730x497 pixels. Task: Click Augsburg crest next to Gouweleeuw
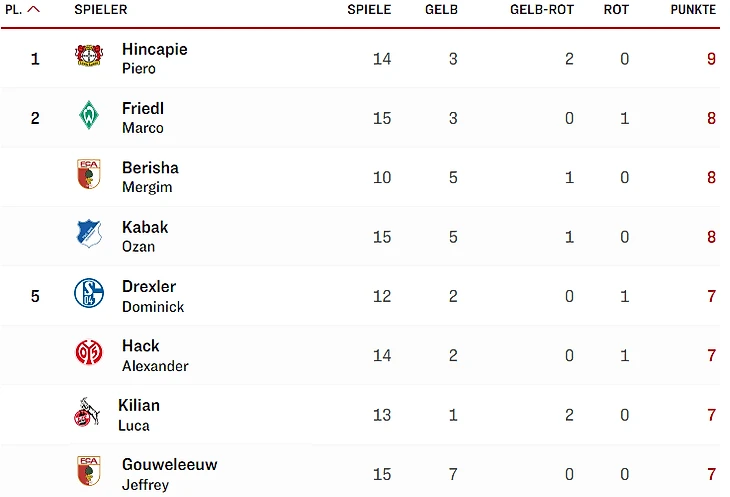[x=89, y=471]
